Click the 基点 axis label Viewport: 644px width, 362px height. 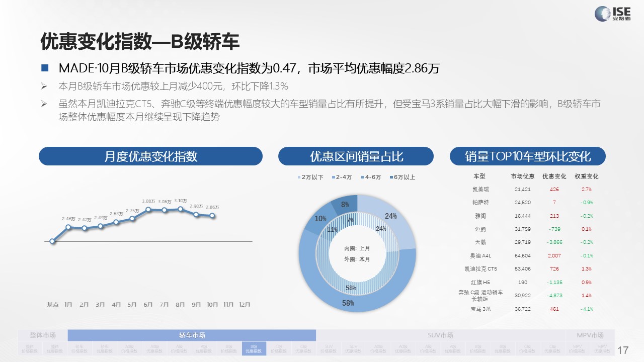pos(52,305)
